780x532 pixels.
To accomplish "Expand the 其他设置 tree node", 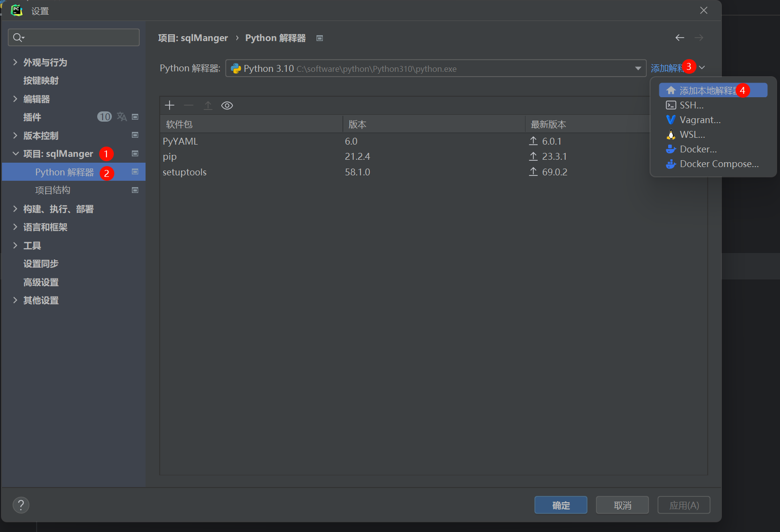I will [15, 300].
